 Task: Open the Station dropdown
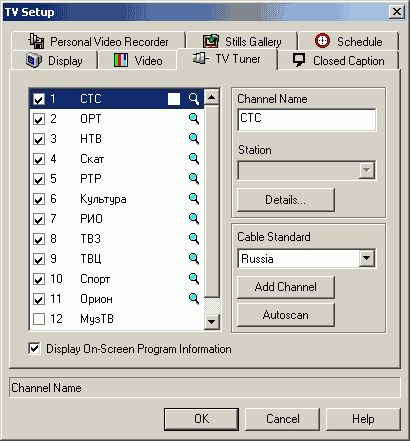(367, 171)
